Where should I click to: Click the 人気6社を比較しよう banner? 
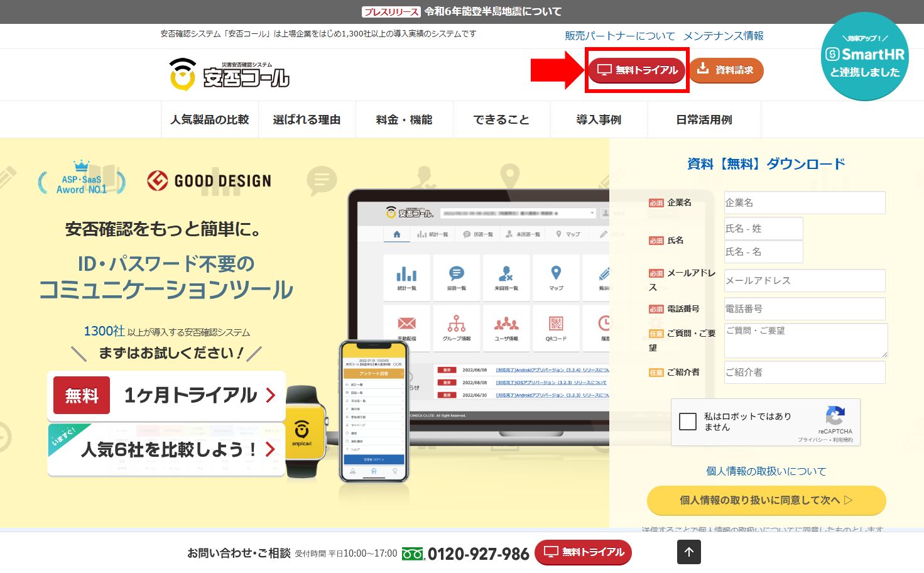(x=166, y=449)
